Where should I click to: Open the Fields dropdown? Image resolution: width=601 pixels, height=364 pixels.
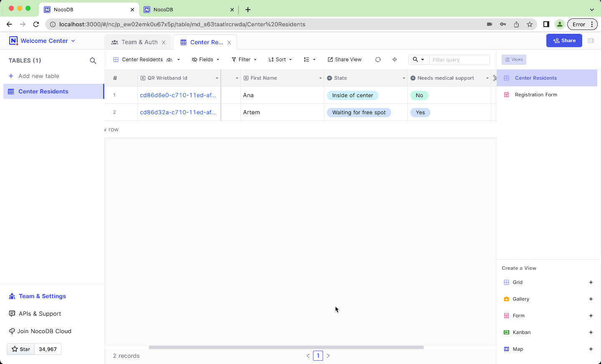pyautogui.click(x=205, y=60)
